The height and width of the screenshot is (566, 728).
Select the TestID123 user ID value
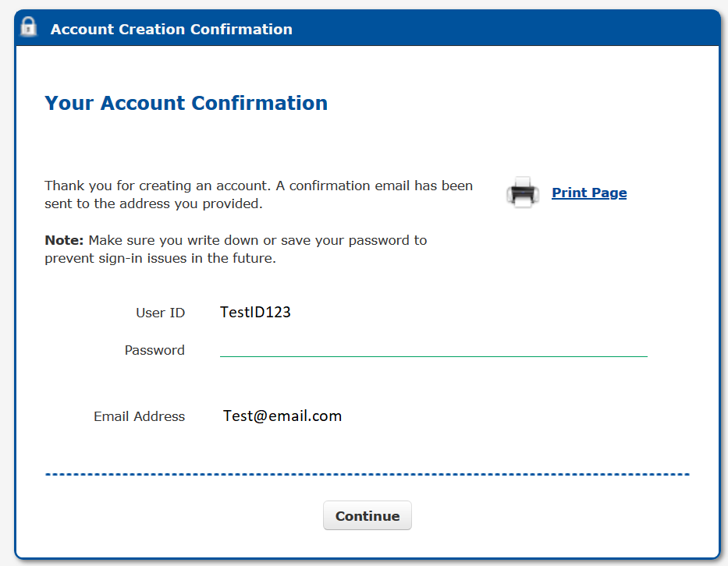(255, 313)
